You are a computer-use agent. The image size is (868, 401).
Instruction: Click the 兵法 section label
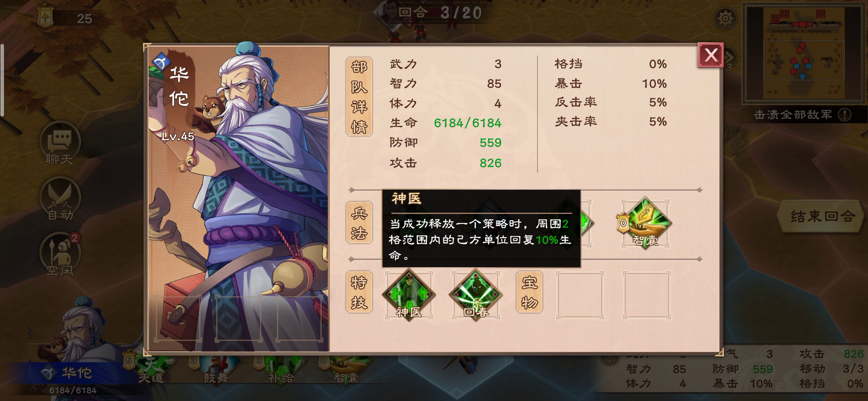point(359,223)
